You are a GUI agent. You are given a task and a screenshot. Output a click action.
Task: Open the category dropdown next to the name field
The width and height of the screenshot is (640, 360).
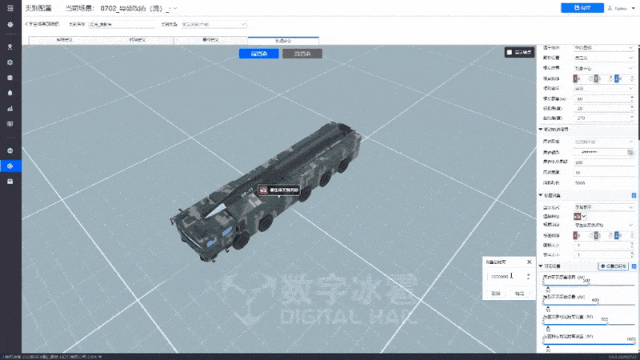click(x=214, y=24)
